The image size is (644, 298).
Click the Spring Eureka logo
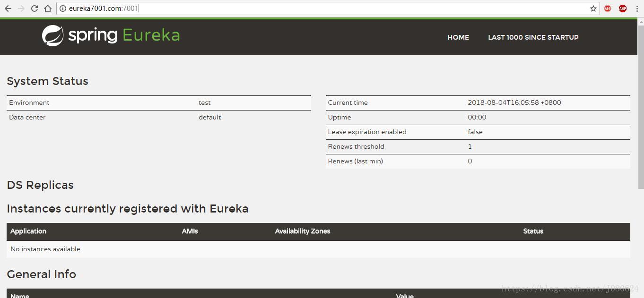pos(111,35)
